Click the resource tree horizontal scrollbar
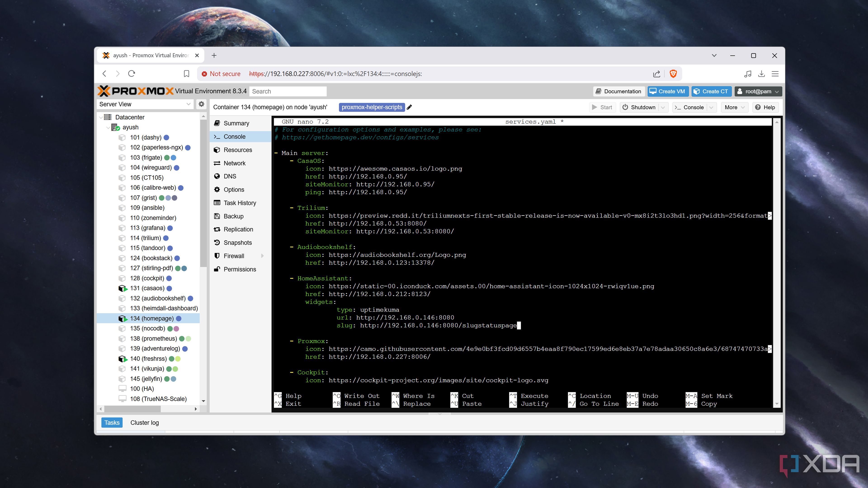Image resolution: width=868 pixels, height=488 pixels. [x=132, y=409]
